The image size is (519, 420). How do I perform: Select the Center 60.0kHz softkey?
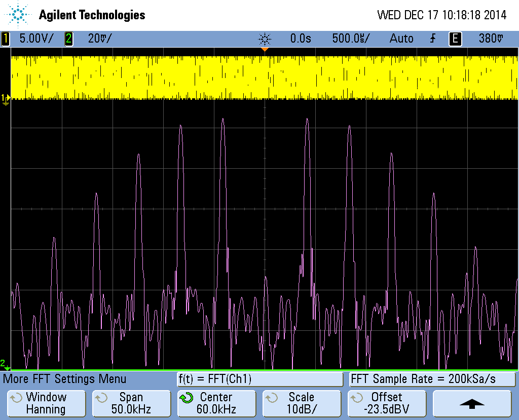216,403
